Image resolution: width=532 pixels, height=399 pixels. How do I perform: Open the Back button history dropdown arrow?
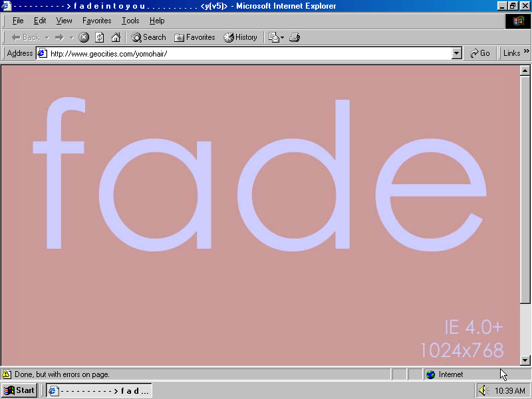(47, 37)
